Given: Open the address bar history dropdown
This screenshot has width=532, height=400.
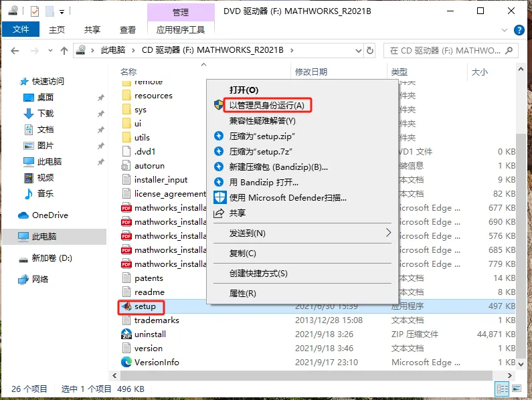Looking at the screenshot, I should (358, 51).
